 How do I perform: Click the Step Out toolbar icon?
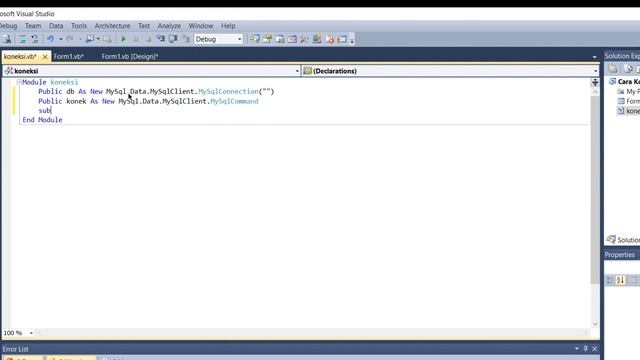tap(186, 39)
